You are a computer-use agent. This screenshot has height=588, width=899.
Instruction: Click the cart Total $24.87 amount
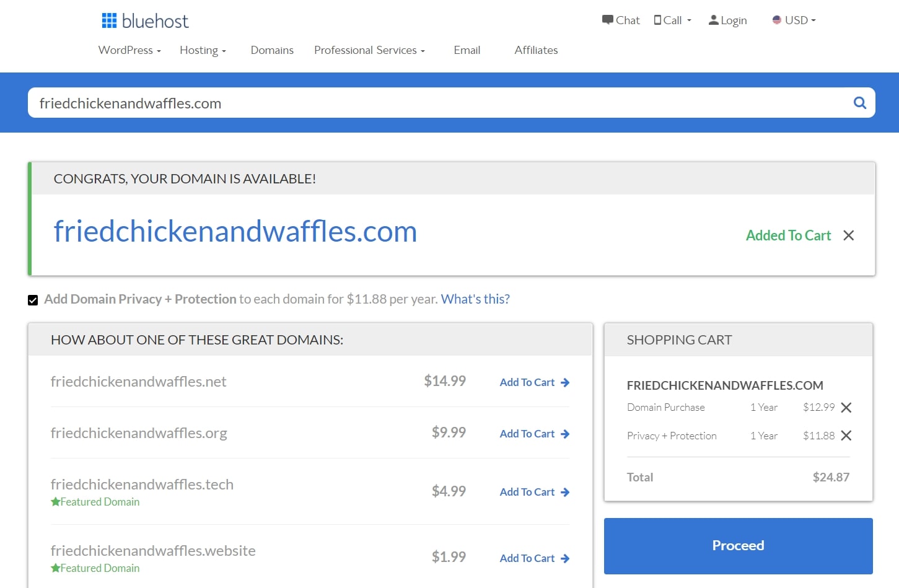(831, 478)
